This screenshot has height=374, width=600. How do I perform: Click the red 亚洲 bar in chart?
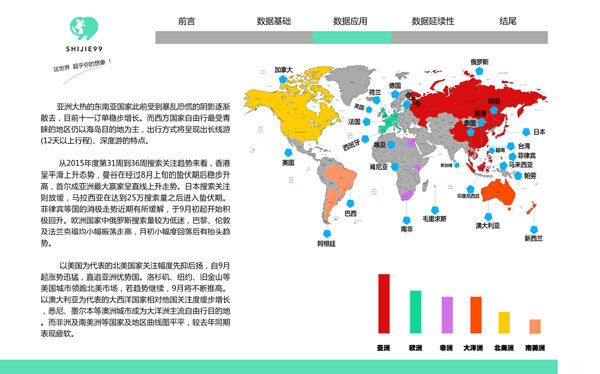[x=384, y=304]
